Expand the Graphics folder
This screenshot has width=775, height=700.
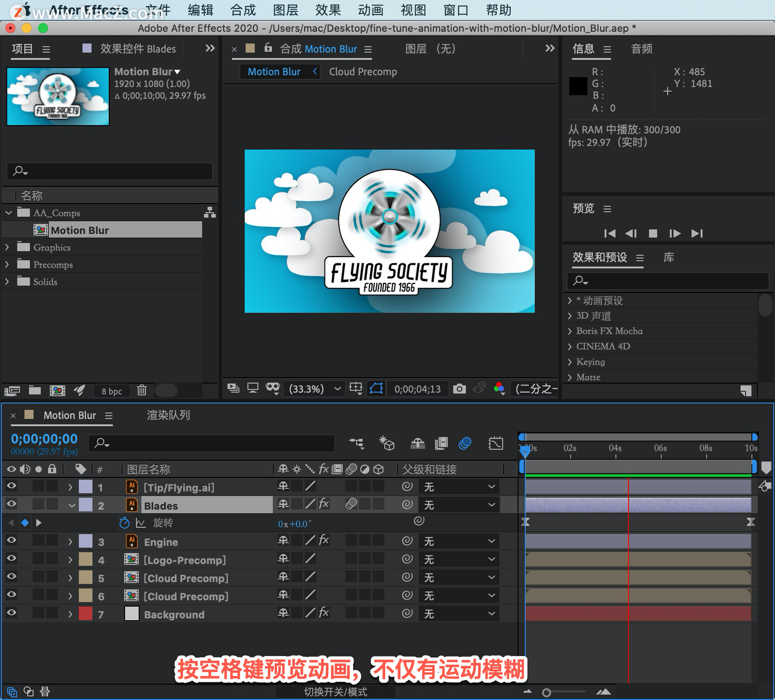click(7, 247)
